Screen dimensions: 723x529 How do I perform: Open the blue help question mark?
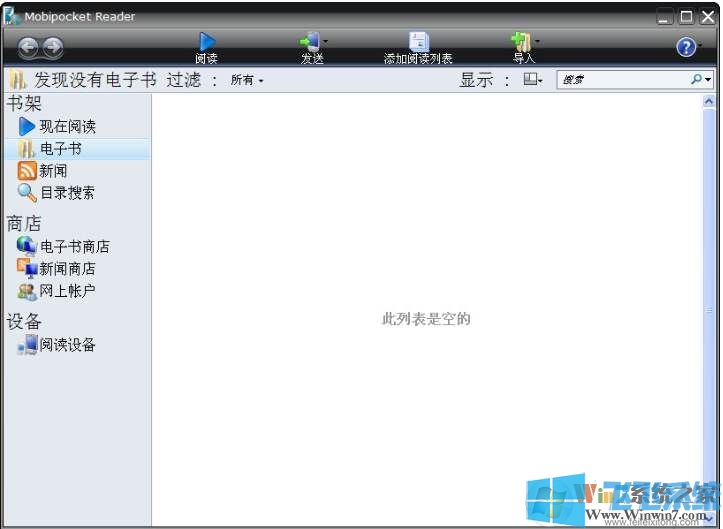(x=686, y=47)
